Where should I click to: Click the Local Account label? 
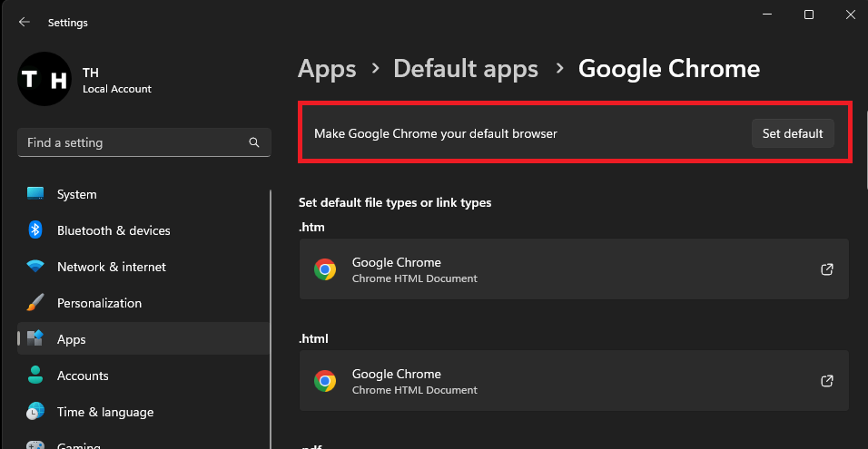click(117, 89)
